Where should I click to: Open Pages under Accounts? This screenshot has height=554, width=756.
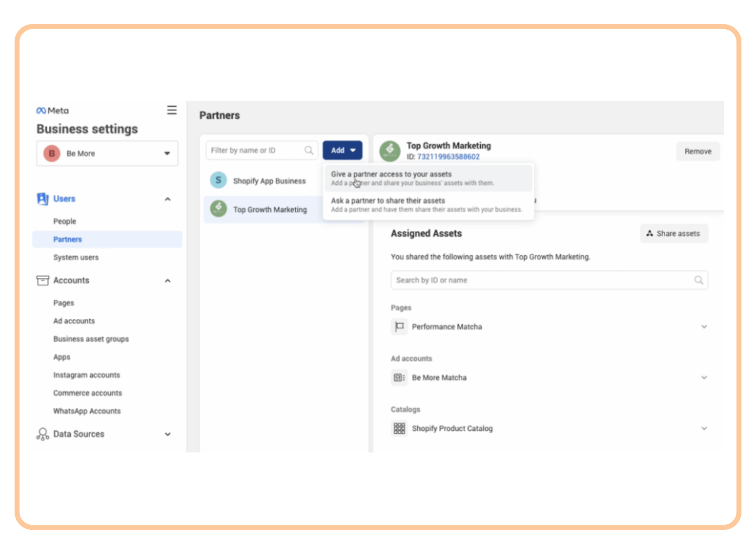coord(64,303)
